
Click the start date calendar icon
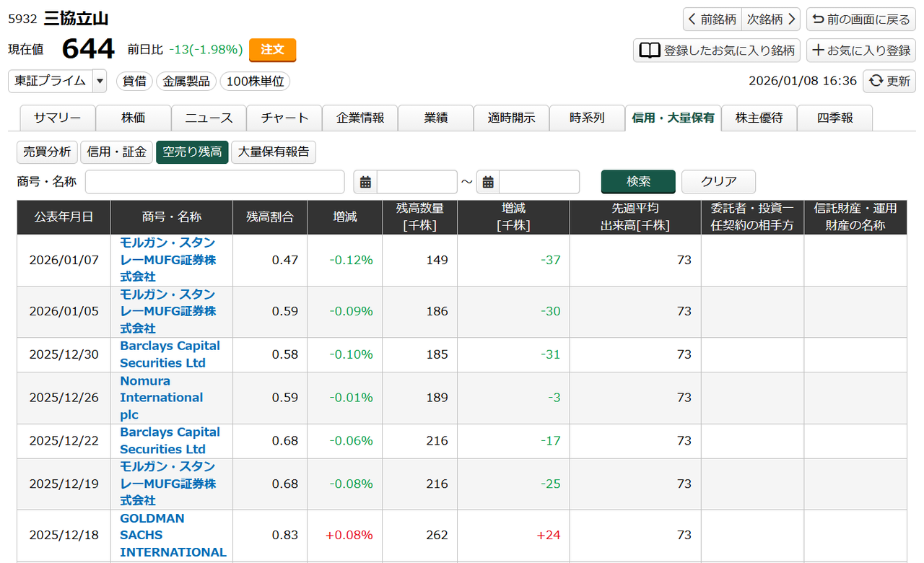365,182
